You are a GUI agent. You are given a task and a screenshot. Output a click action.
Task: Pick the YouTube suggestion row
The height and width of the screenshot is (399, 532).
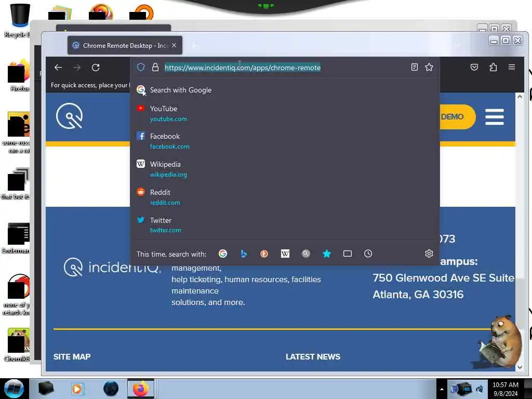point(285,113)
